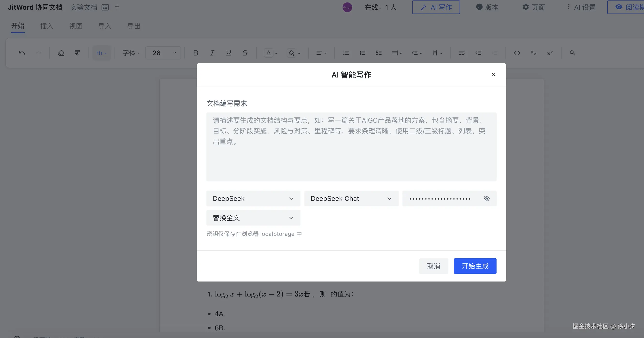The height and width of the screenshot is (338, 644).
Task: Open search with the magnifier icon
Action: (572, 53)
